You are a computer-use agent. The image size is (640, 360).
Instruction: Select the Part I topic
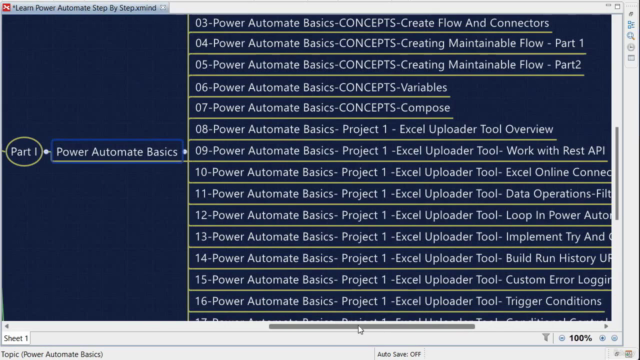pos(24,151)
